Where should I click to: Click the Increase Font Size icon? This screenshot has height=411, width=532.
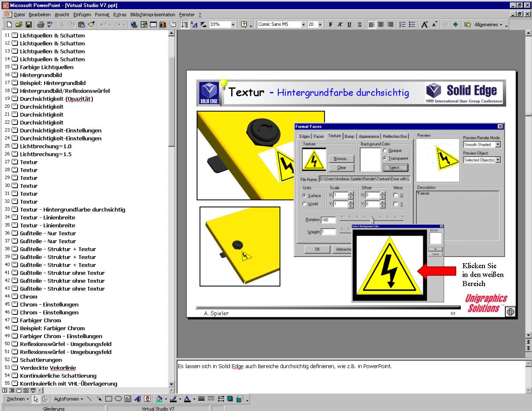coord(425,25)
